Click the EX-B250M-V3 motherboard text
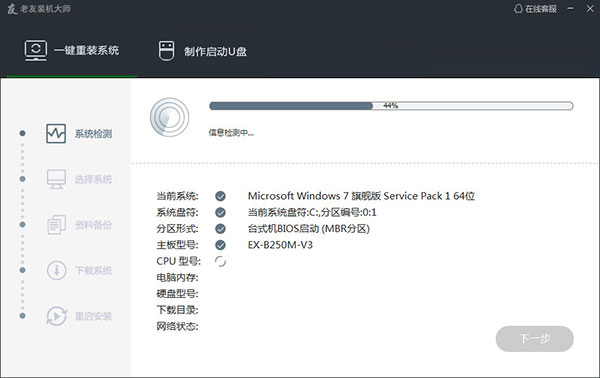 coord(280,245)
